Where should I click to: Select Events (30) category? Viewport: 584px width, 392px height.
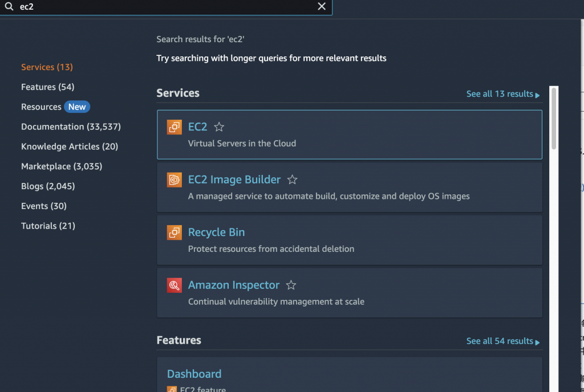click(x=44, y=206)
